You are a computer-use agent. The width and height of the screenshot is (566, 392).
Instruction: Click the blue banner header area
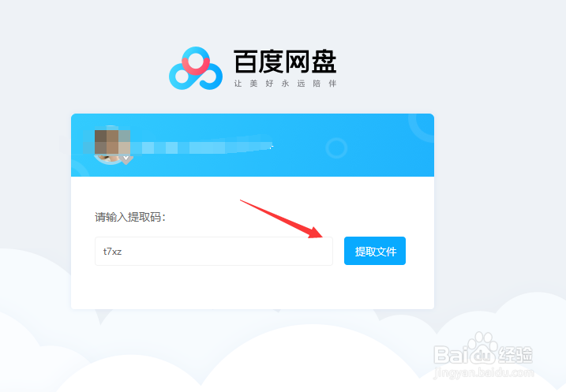tap(253, 145)
